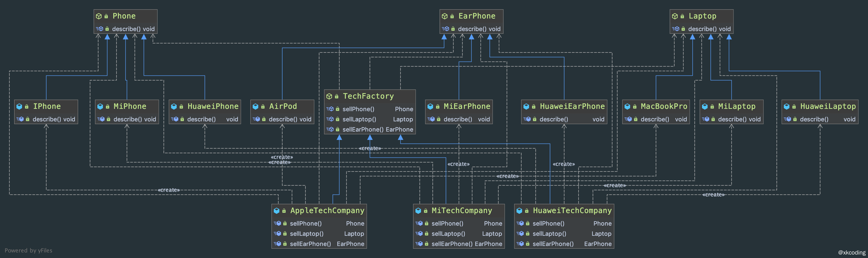Select sellPhone() in HuaweiTechCompany

(548, 224)
